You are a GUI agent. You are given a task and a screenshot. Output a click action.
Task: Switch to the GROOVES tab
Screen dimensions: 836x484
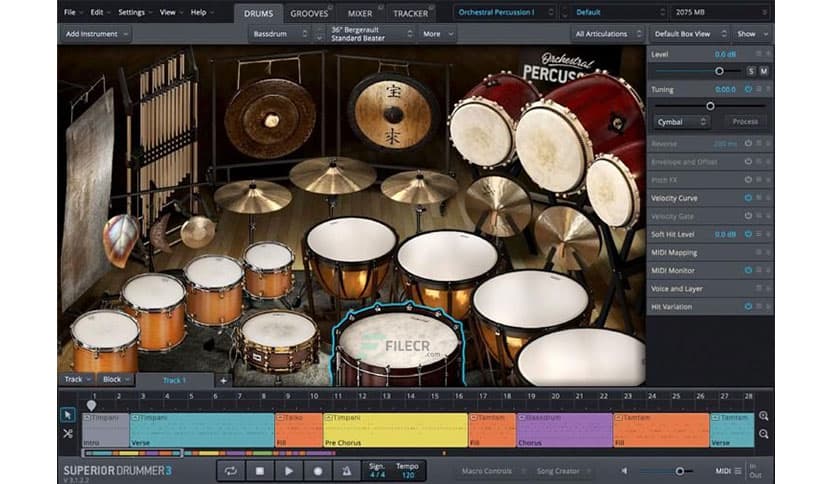309,14
